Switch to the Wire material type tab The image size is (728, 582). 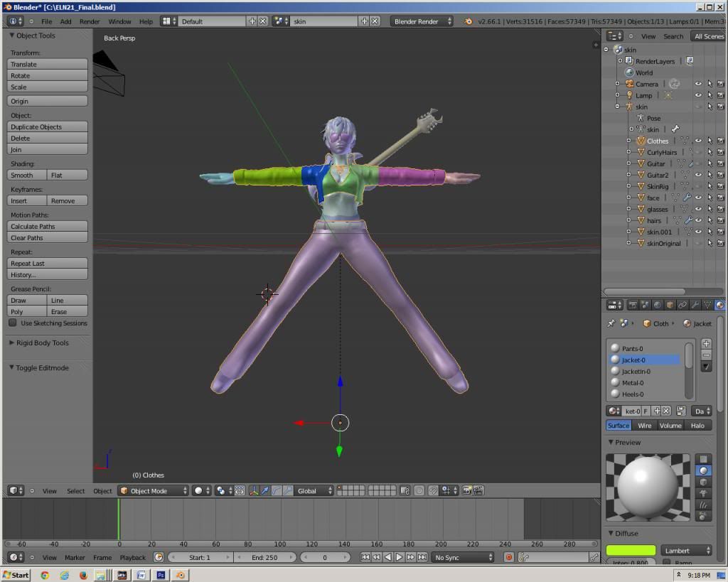pos(644,425)
